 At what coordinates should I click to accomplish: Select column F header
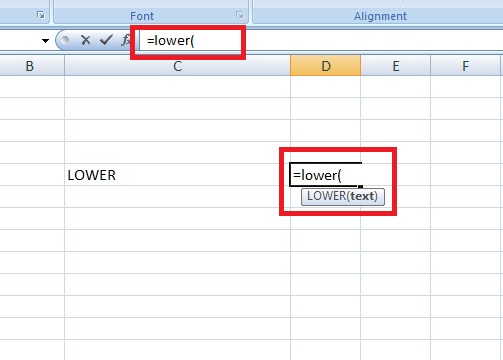tap(465, 66)
